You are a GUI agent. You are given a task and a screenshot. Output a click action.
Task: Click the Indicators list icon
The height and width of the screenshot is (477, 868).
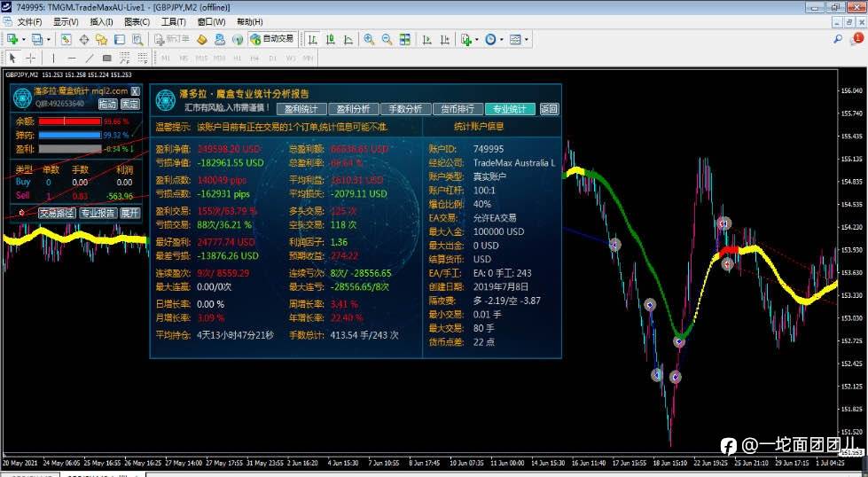click(x=465, y=39)
